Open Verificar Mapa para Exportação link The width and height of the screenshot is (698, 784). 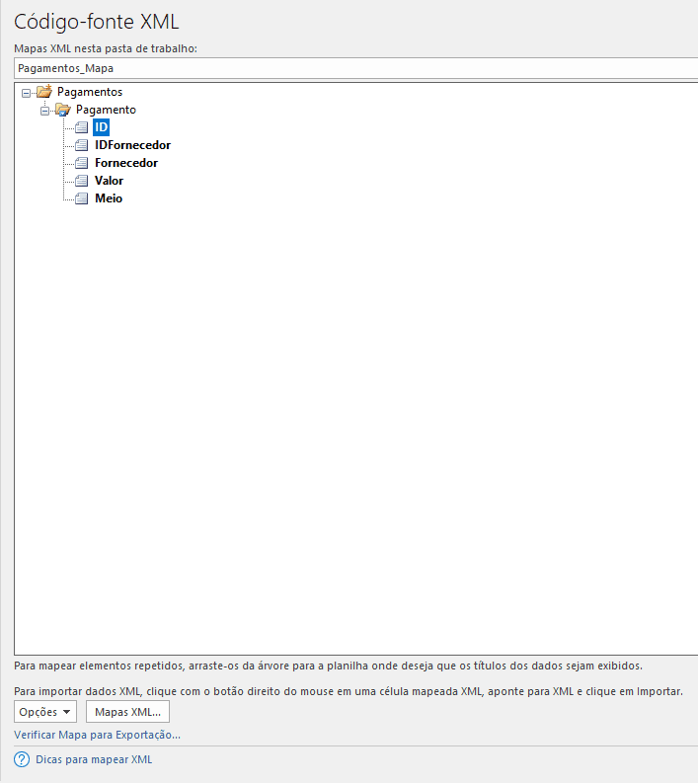97,735
